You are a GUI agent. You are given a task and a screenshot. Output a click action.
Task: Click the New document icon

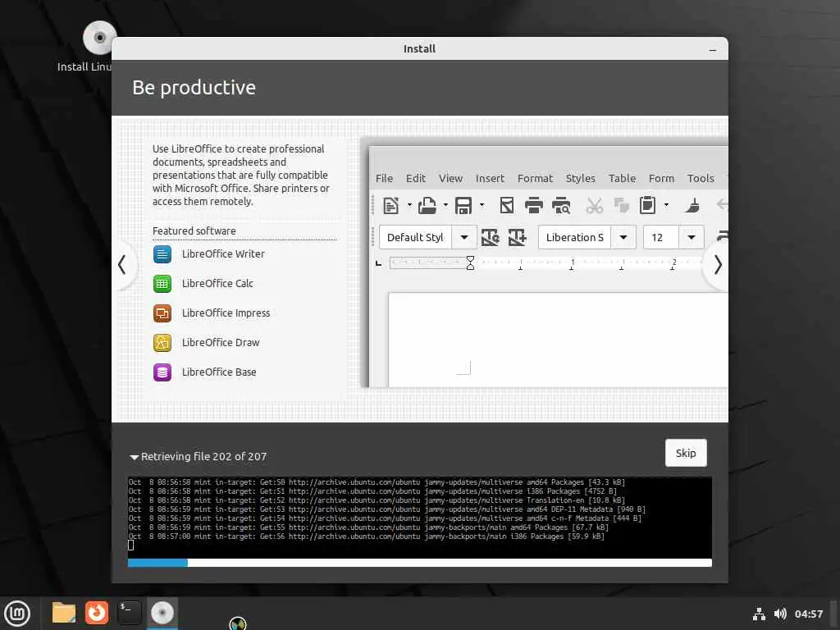[x=391, y=205]
